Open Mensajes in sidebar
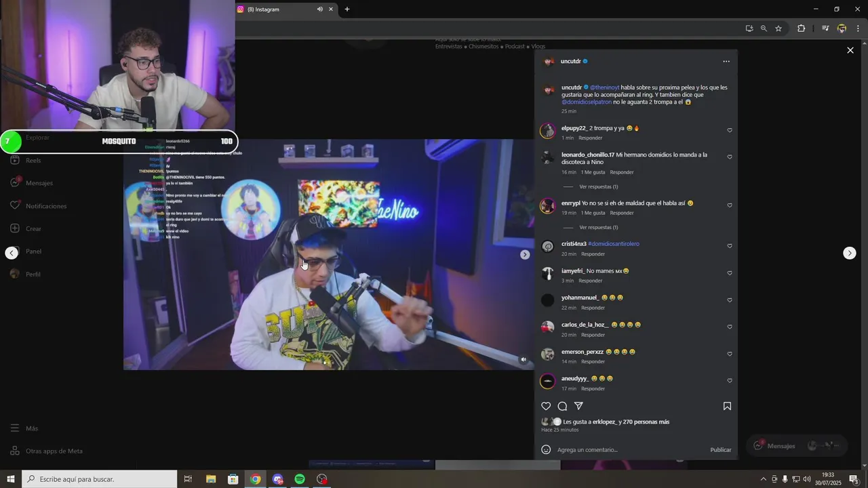The image size is (868, 488). [x=31, y=183]
